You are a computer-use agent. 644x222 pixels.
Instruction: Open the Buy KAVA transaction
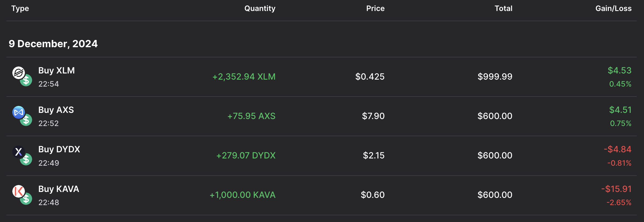click(59, 189)
